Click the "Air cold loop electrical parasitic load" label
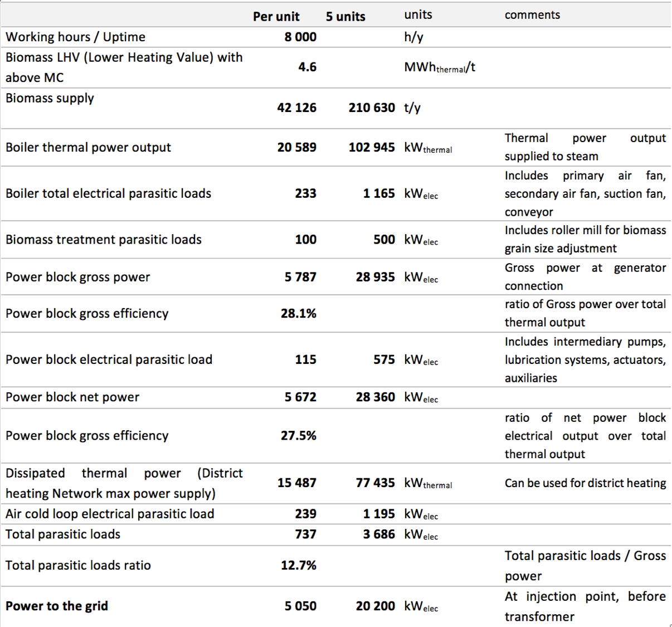Viewport: 672px width, 627px height. coord(110,514)
